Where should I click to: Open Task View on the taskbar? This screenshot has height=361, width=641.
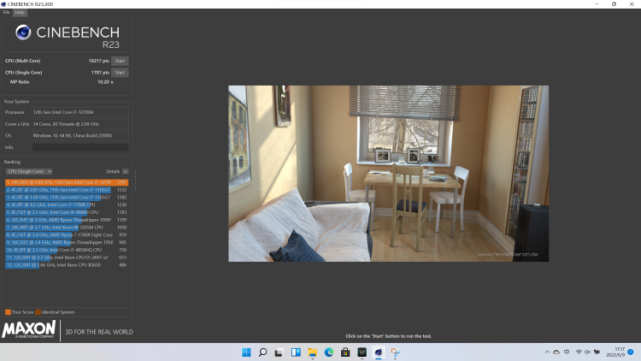pyautogui.click(x=279, y=352)
